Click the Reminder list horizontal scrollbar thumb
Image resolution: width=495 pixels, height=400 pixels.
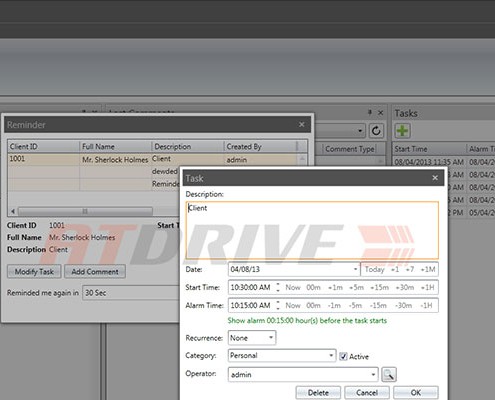tap(85, 211)
